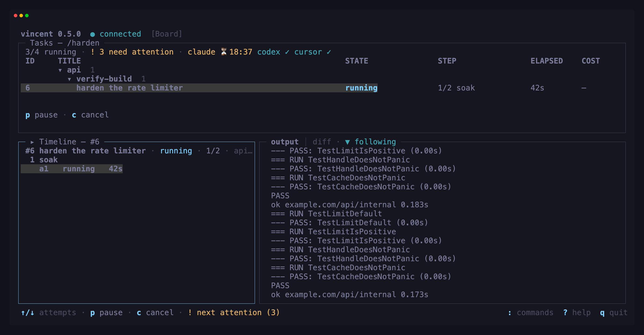Click 'next attention (3)' in the footer
The image size is (644, 335).
234,313
